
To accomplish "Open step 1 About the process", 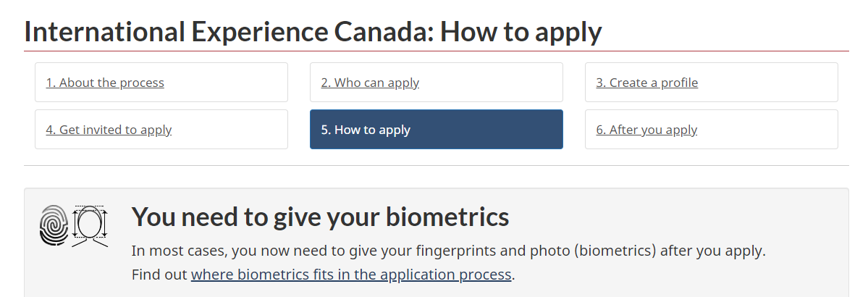I will tap(161, 82).
